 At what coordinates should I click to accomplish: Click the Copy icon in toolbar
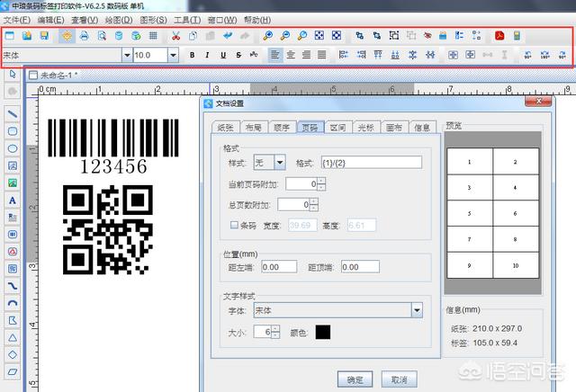pos(193,36)
